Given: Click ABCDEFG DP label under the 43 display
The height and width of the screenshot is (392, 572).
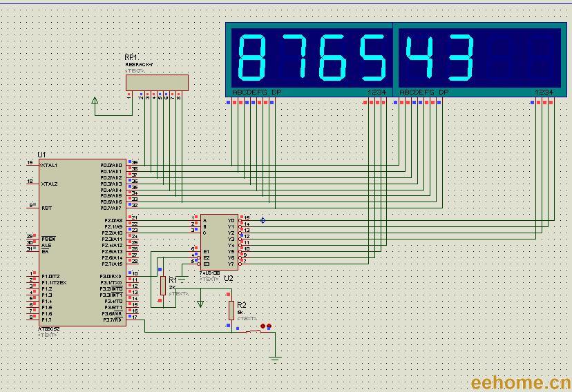Looking at the screenshot, I should click(x=424, y=92).
